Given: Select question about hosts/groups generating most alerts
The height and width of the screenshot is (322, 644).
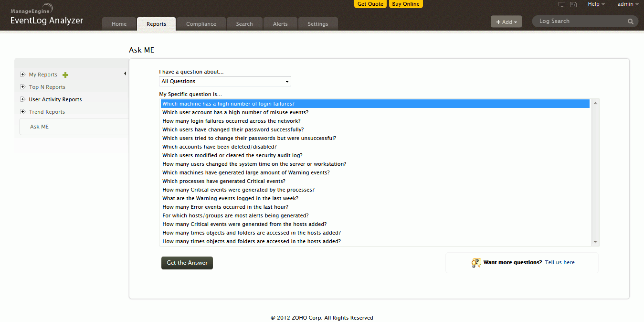Looking at the screenshot, I should tap(375, 215).
